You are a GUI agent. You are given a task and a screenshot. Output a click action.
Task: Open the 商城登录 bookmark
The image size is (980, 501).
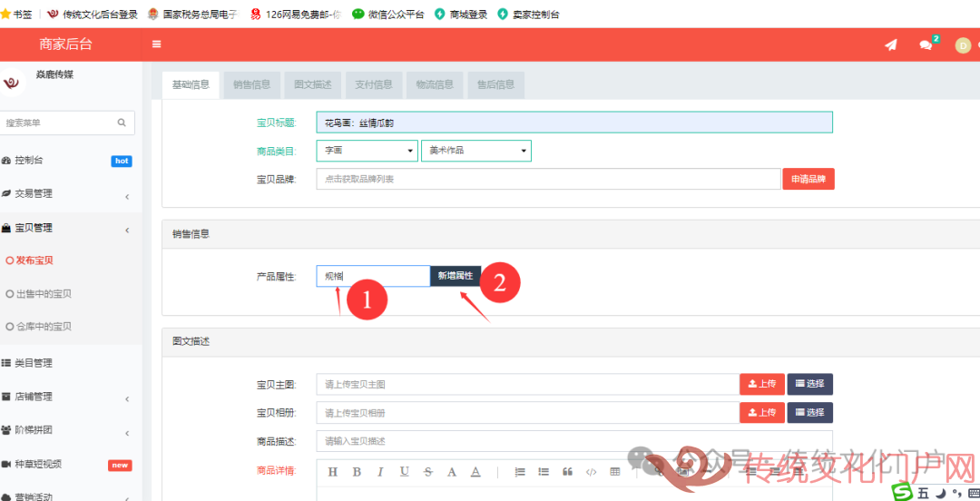(461, 14)
